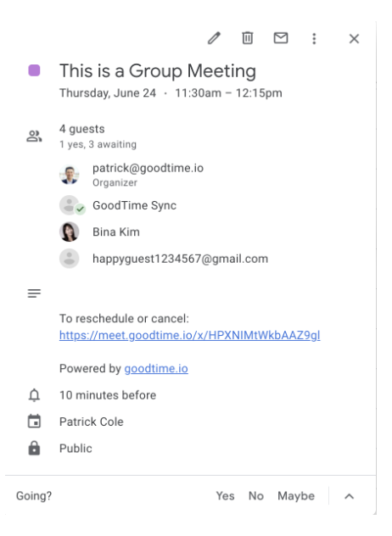Respond Maybe to the invitation
Image resolution: width=392 pixels, height=536 pixels.
tap(296, 495)
